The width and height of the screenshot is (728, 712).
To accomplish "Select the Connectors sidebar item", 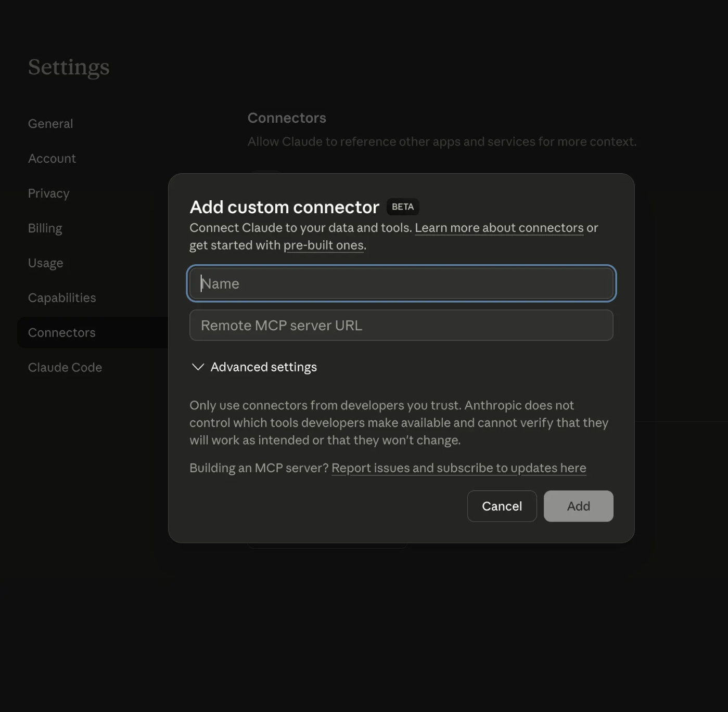I will [61, 332].
